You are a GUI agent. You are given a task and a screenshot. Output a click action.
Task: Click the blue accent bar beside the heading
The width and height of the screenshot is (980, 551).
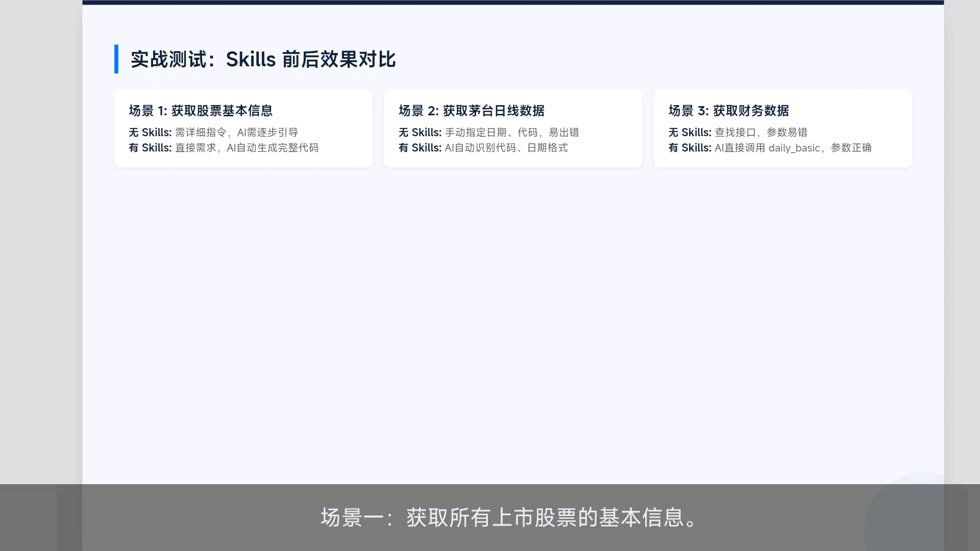tap(116, 59)
